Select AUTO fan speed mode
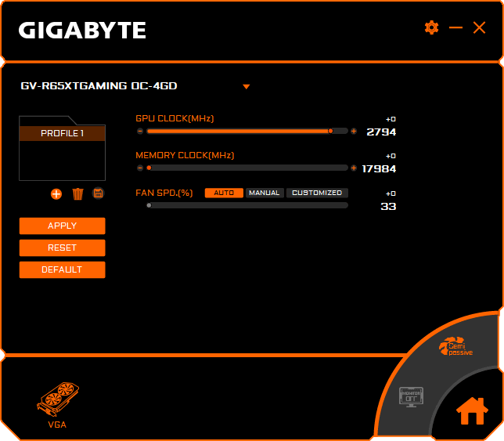 (x=224, y=193)
